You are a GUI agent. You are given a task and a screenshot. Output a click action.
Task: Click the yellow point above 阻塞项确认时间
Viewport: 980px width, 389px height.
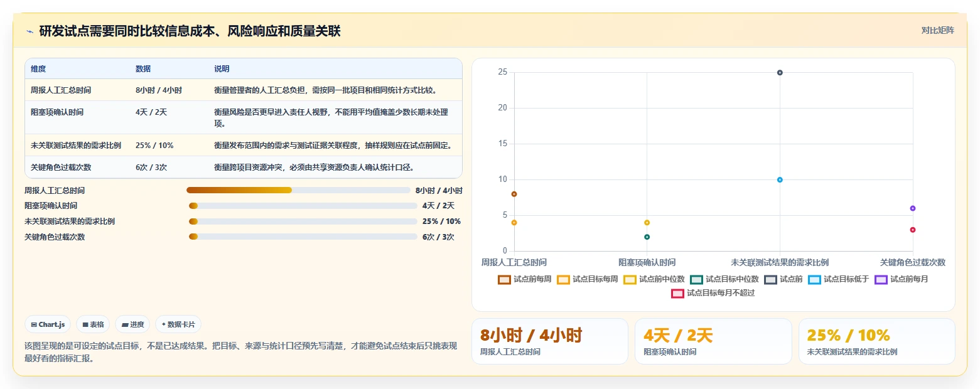pos(647,223)
